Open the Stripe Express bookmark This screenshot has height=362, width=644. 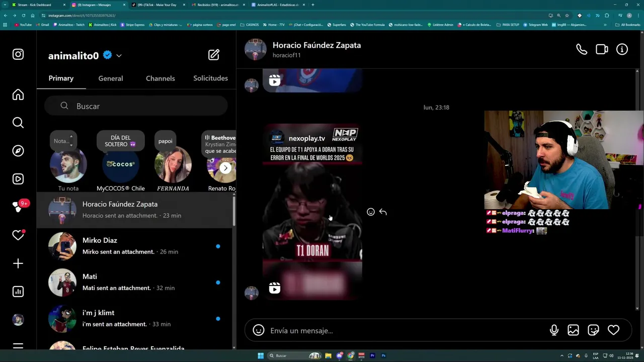pos(132,25)
